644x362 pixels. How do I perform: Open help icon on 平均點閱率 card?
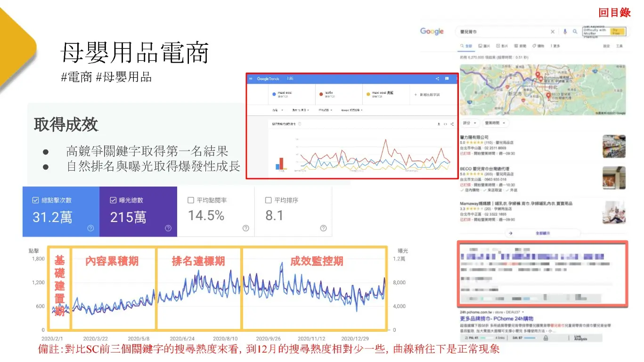click(x=245, y=228)
